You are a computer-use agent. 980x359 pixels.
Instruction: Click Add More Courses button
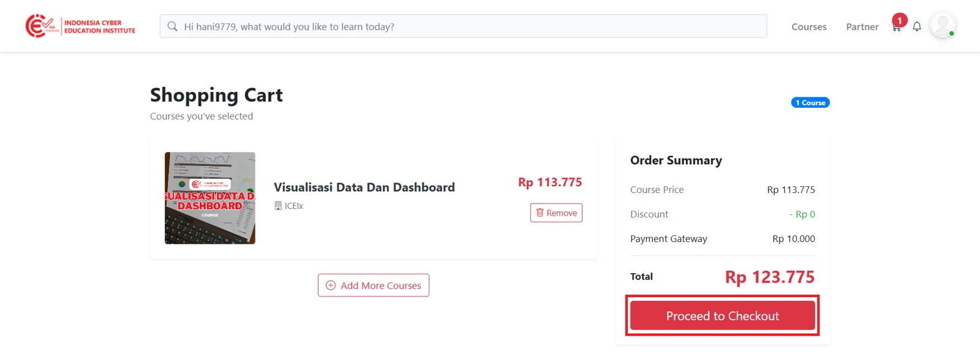[374, 285]
